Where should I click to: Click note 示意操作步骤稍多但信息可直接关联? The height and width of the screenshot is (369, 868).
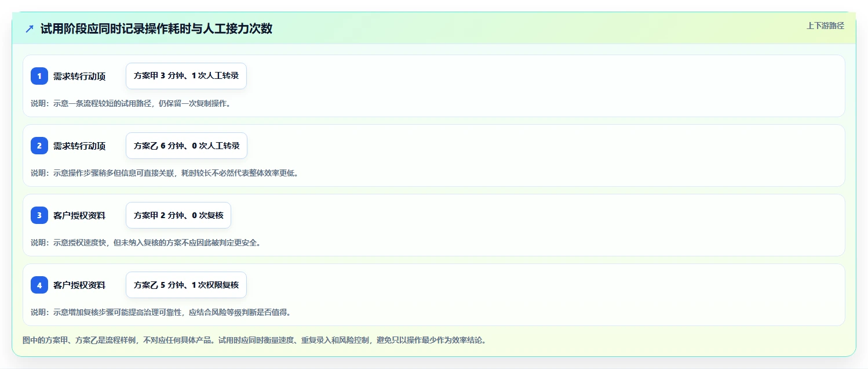coord(113,173)
